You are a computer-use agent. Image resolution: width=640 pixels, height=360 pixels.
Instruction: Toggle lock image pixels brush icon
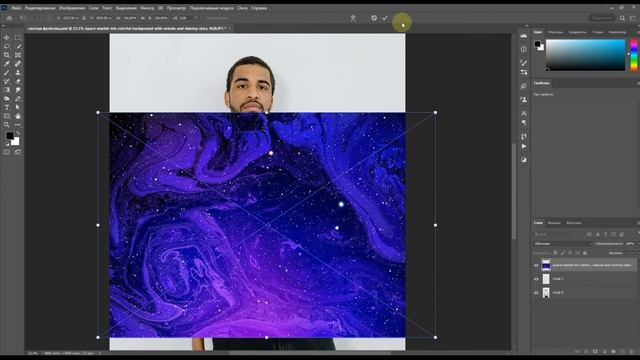(563, 253)
